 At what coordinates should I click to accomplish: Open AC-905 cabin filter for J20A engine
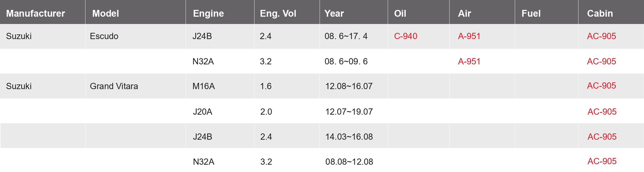(602, 112)
